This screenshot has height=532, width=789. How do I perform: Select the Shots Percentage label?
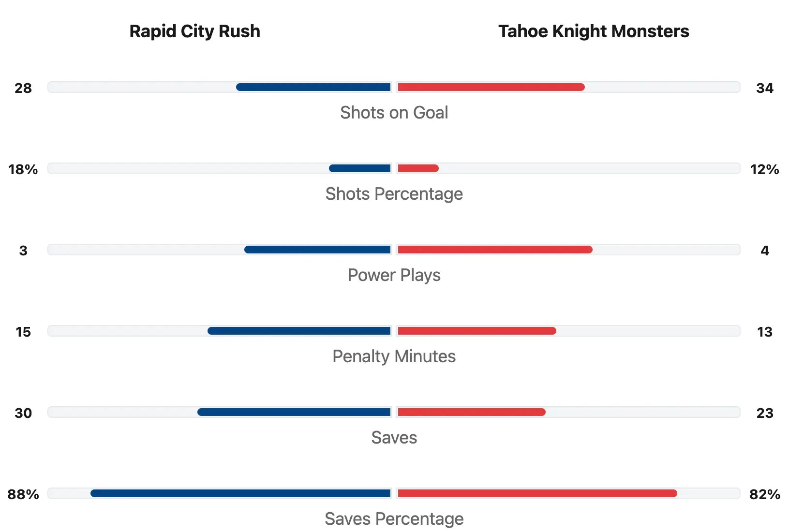pyautogui.click(x=394, y=194)
